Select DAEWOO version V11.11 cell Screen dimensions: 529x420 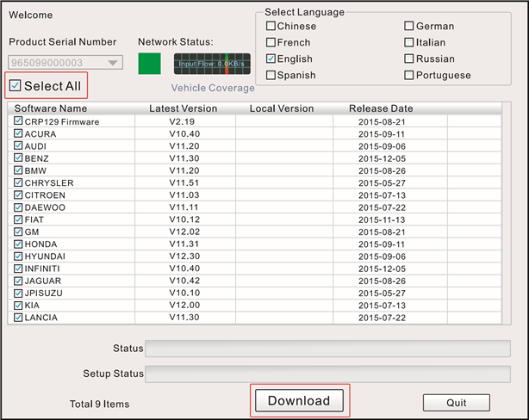coord(184,207)
